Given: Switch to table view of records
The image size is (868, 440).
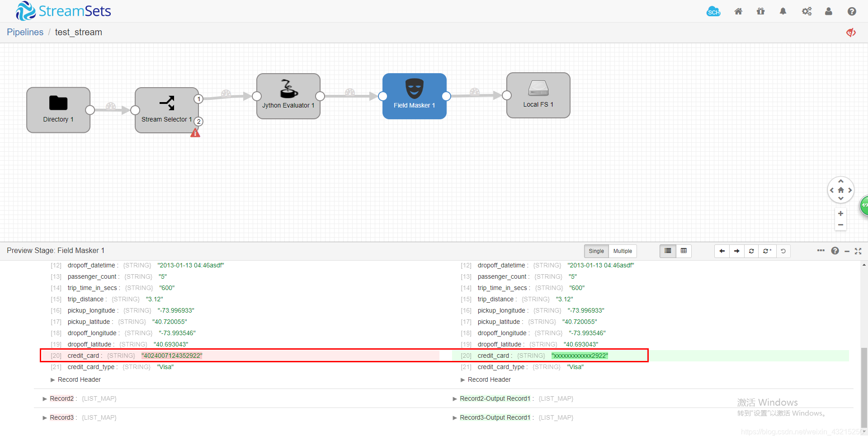Looking at the screenshot, I should 684,251.
